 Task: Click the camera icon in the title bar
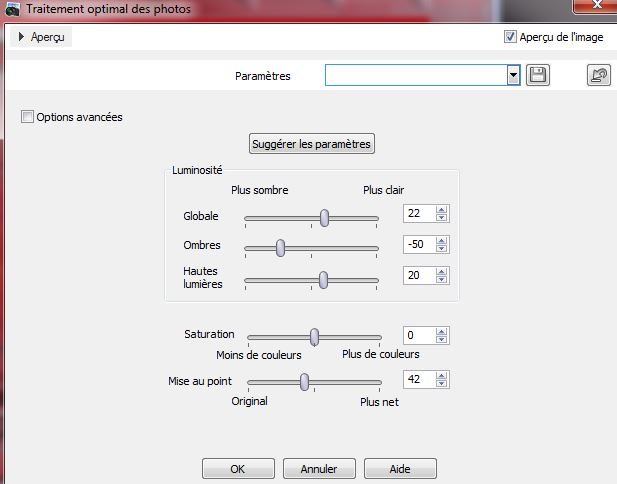coord(13,9)
